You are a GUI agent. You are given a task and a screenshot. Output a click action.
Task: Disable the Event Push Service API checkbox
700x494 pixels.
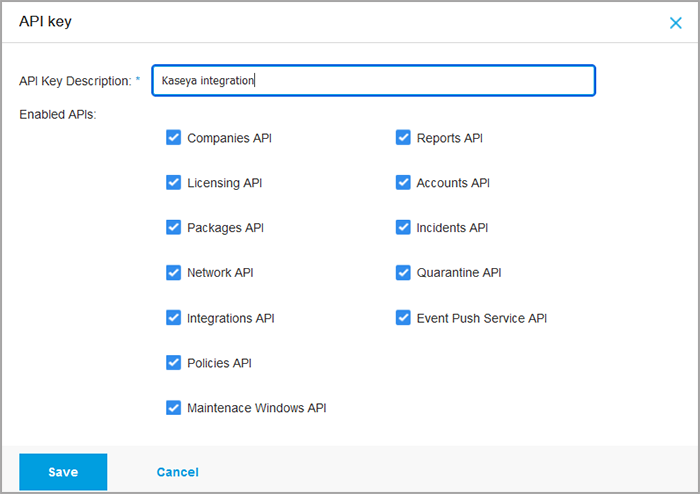tap(403, 318)
